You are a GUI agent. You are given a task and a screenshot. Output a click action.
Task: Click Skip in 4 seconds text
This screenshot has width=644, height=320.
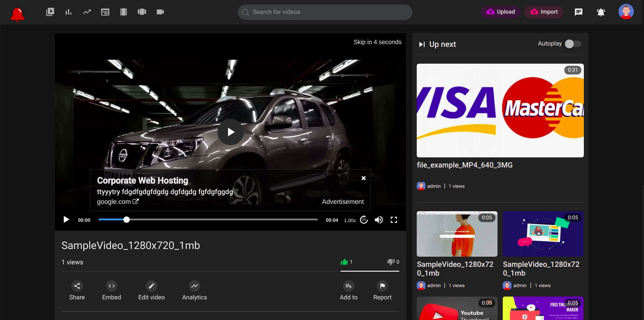point(378,42)
